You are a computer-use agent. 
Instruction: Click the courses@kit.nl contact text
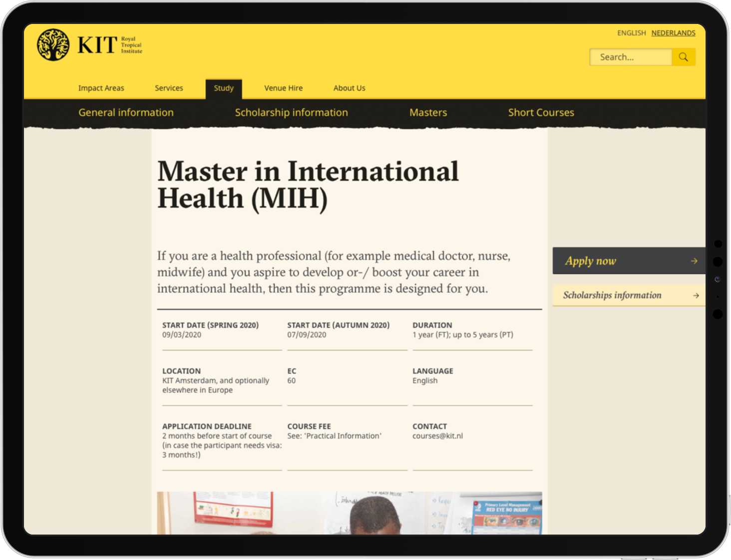[437, 436]
